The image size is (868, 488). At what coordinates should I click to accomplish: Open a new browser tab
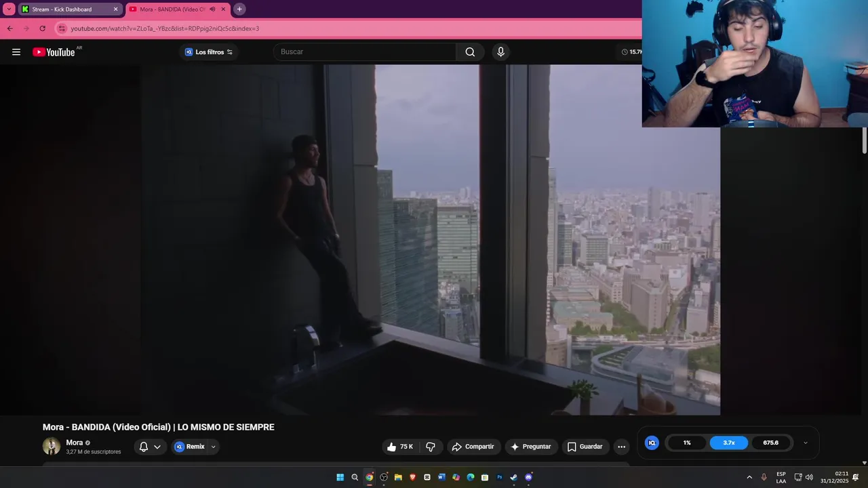pos(239,9)
